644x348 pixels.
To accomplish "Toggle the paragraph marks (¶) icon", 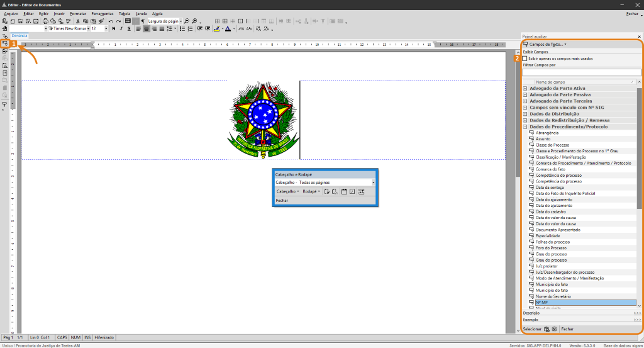I will [143, 21].
